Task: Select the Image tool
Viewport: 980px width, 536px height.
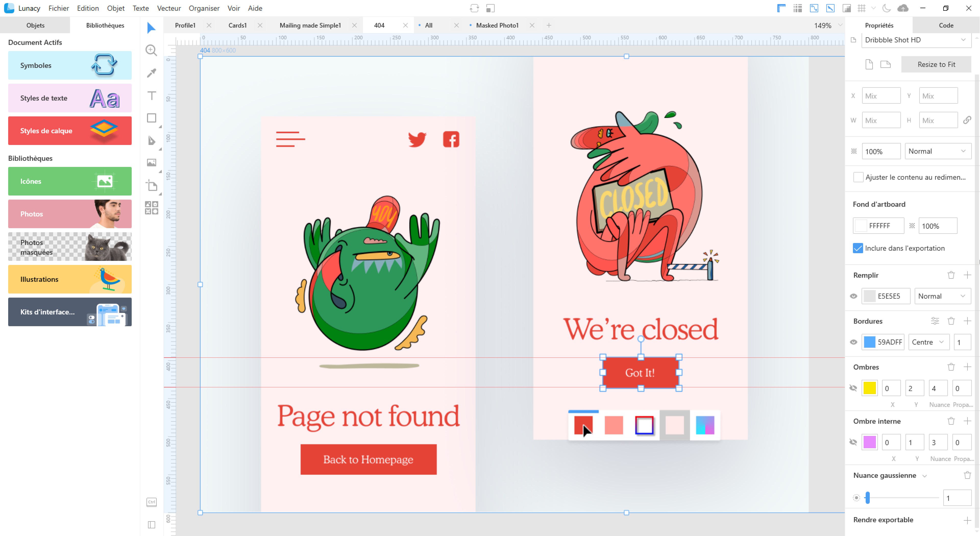Action: pyautogui.click(x=151, y=163)
